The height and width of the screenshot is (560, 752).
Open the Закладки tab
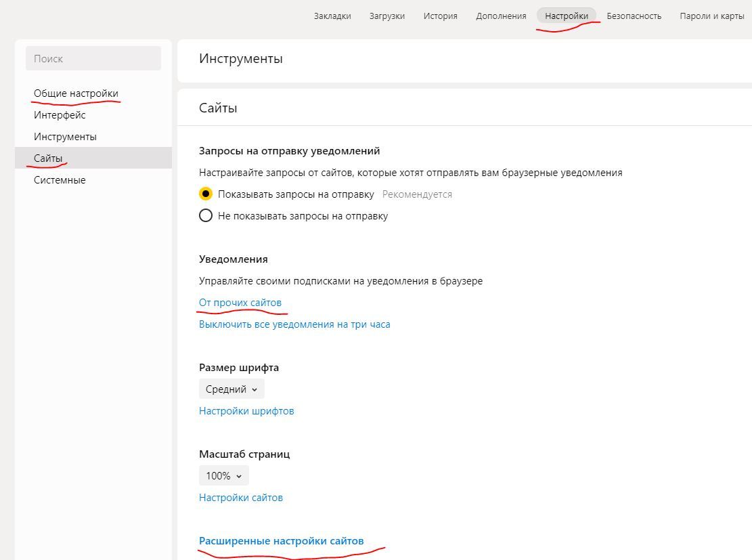[x=332, y=16]
